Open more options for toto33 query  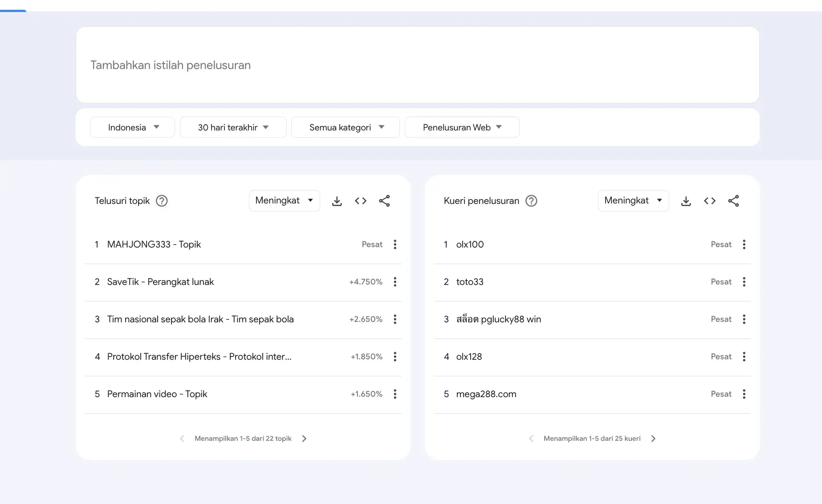pyautogui.click(x=744, y=282)
